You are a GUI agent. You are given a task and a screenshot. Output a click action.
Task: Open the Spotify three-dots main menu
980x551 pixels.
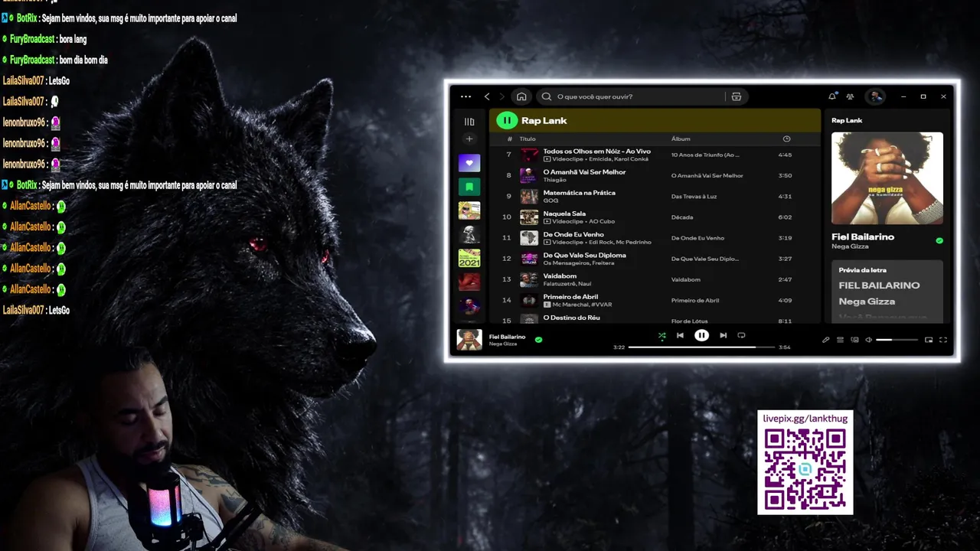pos(465,96)
